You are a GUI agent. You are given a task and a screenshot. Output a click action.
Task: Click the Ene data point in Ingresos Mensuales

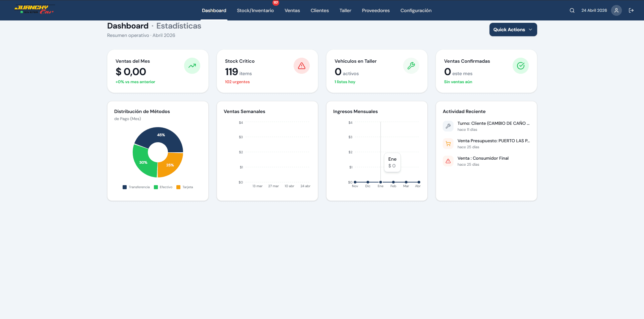(381, 182)
